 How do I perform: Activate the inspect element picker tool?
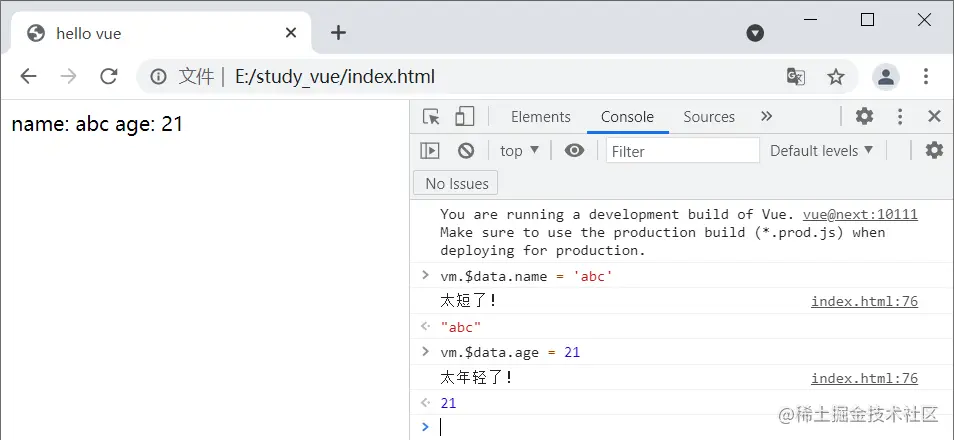pos(431,116)
